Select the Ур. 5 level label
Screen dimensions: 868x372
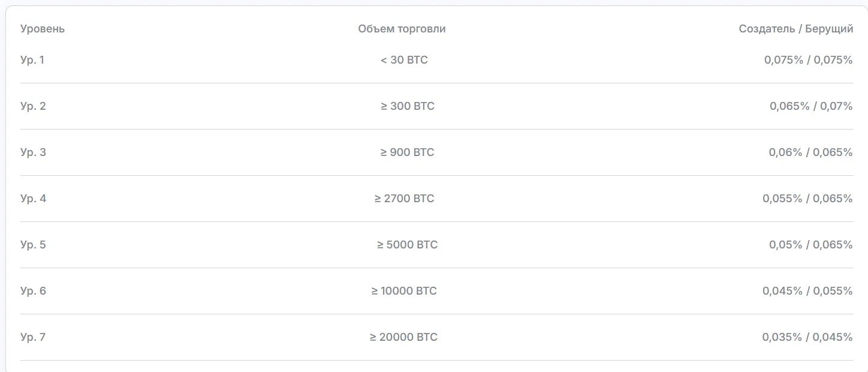[x=33, y=245]
